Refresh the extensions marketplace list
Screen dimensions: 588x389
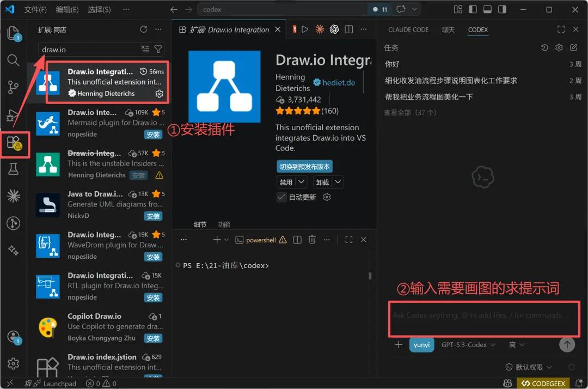coord(144,29)
